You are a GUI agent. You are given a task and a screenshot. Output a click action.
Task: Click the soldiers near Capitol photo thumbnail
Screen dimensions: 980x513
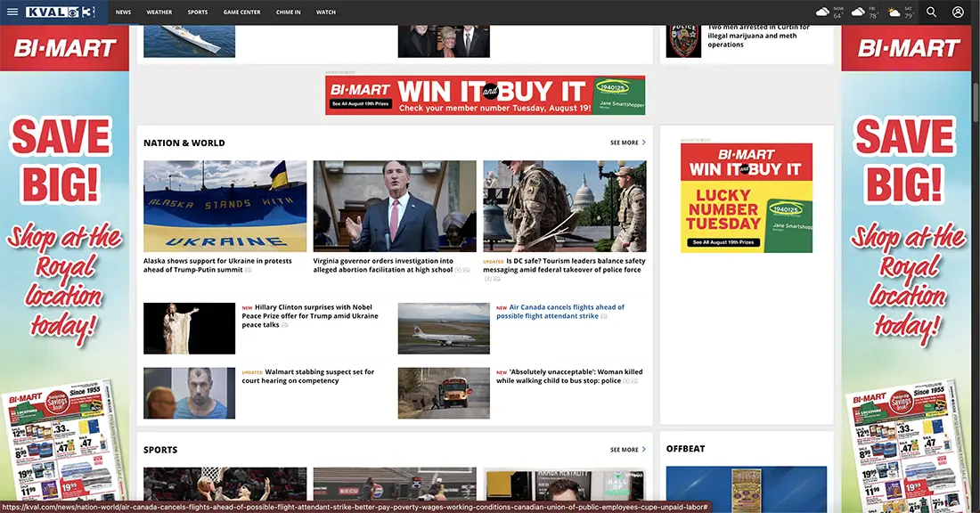(564, 207)
